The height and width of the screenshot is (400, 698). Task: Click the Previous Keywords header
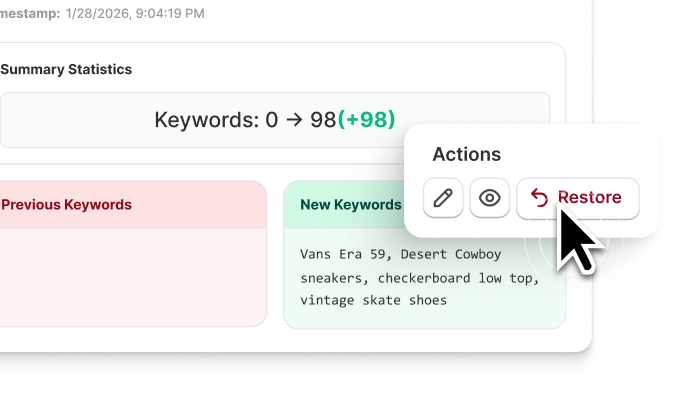(x=66, y=205)
